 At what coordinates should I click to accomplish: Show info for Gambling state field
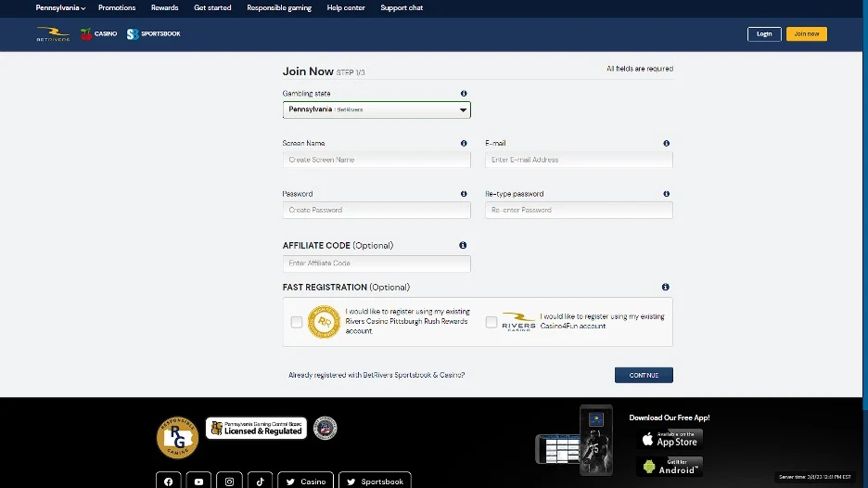pyautogui.click(x=464, y=94)
